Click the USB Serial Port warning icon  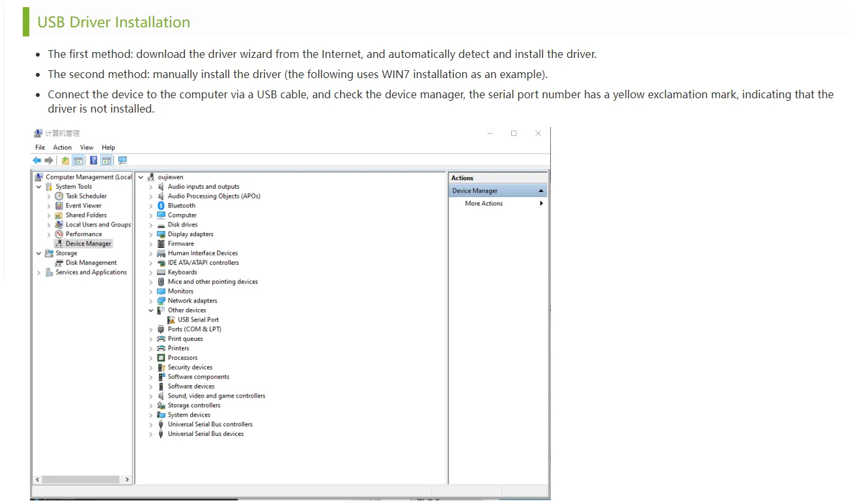(171, 320)
